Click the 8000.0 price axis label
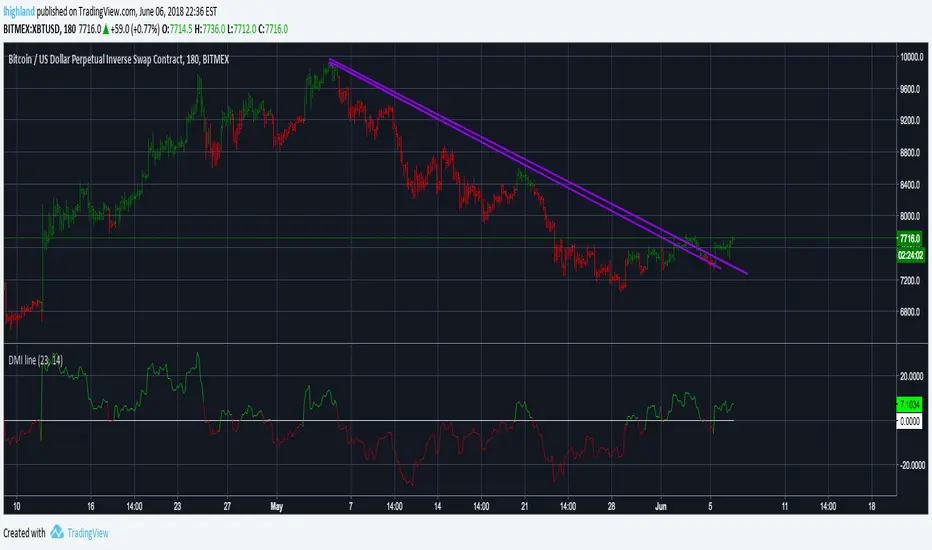Screen dimensions: 932x550 [910, 216]
